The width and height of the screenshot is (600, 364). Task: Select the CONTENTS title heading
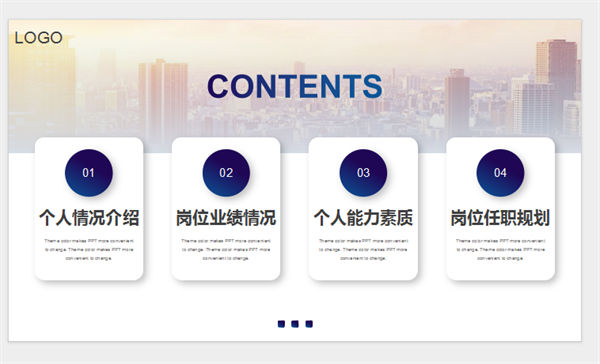pos(295,86)
